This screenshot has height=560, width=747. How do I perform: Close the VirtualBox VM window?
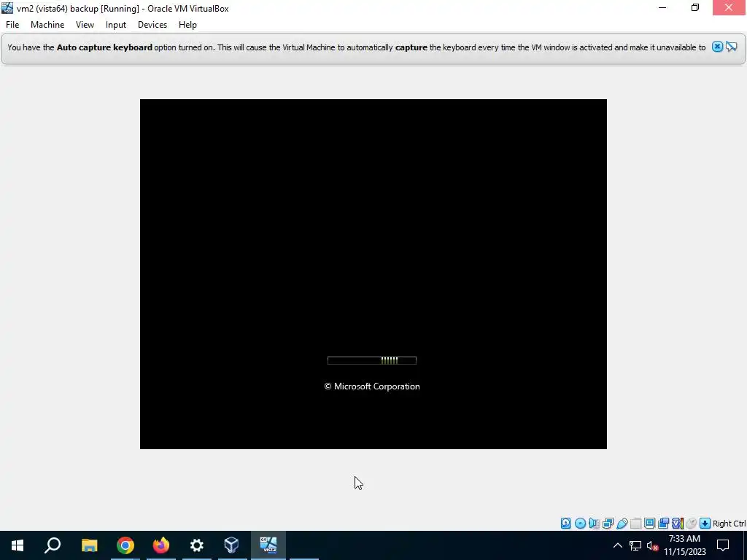[x=729, y=8]
